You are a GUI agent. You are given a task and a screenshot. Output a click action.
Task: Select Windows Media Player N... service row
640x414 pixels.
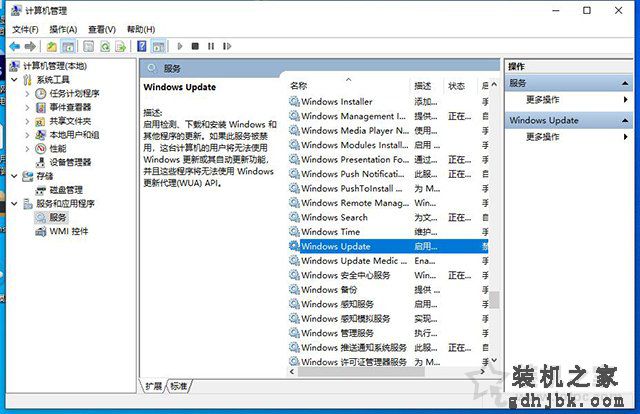coord(389,131)
